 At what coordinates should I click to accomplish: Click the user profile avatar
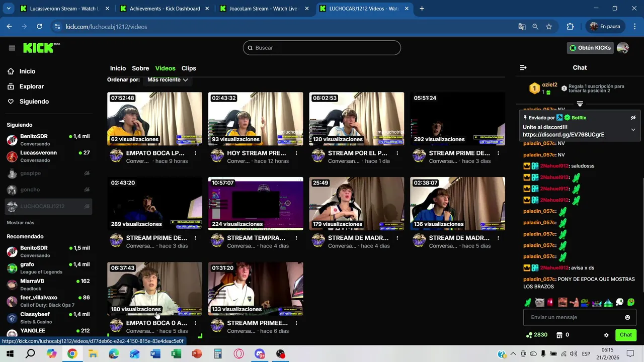tap(623, 48)
